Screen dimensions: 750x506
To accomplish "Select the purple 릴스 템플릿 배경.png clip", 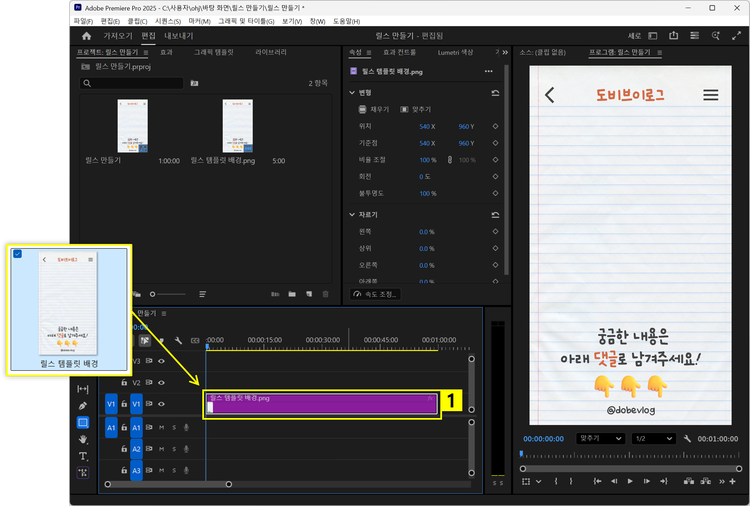I will coord(320,404).
